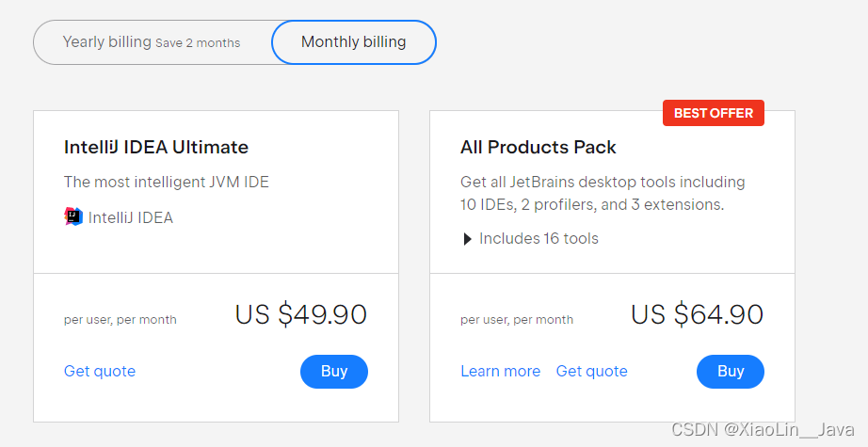Click the JetBrains desktop tools description text

pos(603,193)
